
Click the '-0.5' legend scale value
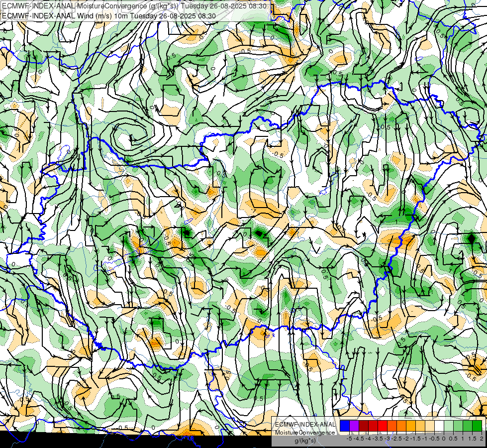[x=434, y=439]
